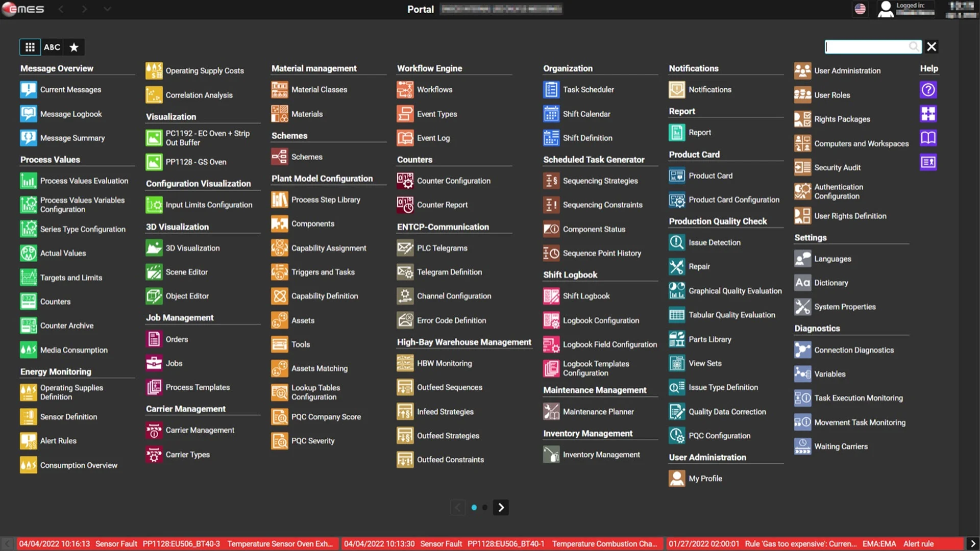
Task: Select Maintenance Planner icon
Action: coord(552,411)
